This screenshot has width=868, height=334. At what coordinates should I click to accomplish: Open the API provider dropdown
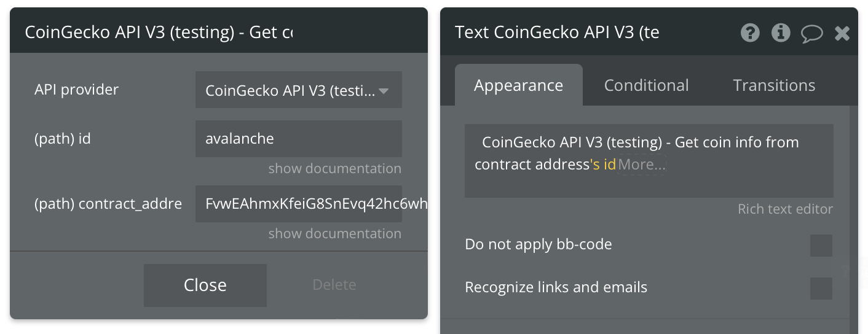[299, 90]
